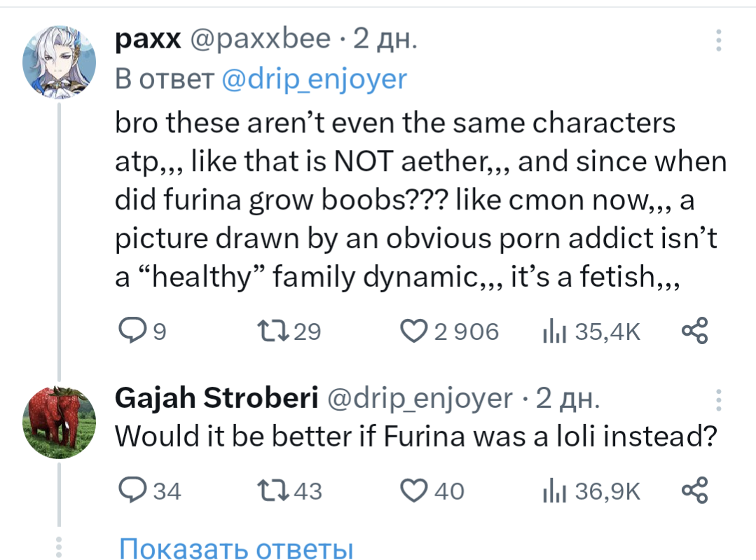Open more options for Gajah Stroberi's tweet
Viewport: 756px width, 560px height.
(x=718, y=401)
